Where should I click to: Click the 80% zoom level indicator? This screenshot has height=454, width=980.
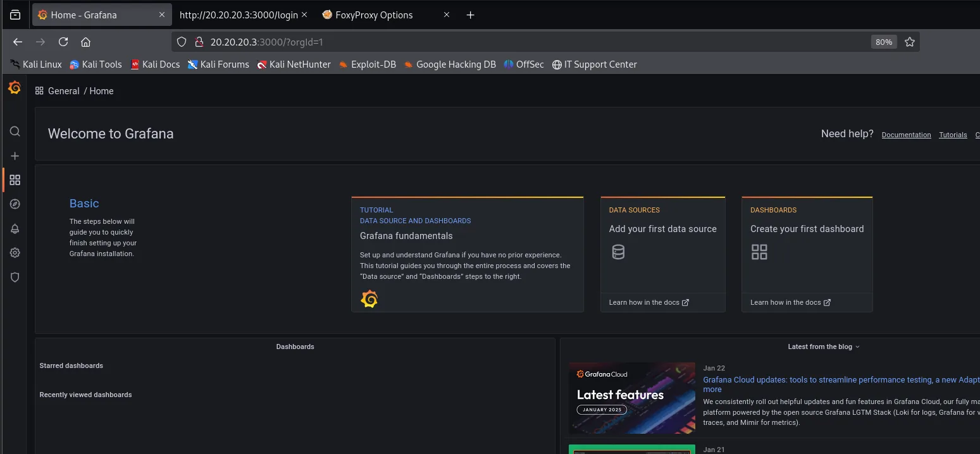pos(884,42)
